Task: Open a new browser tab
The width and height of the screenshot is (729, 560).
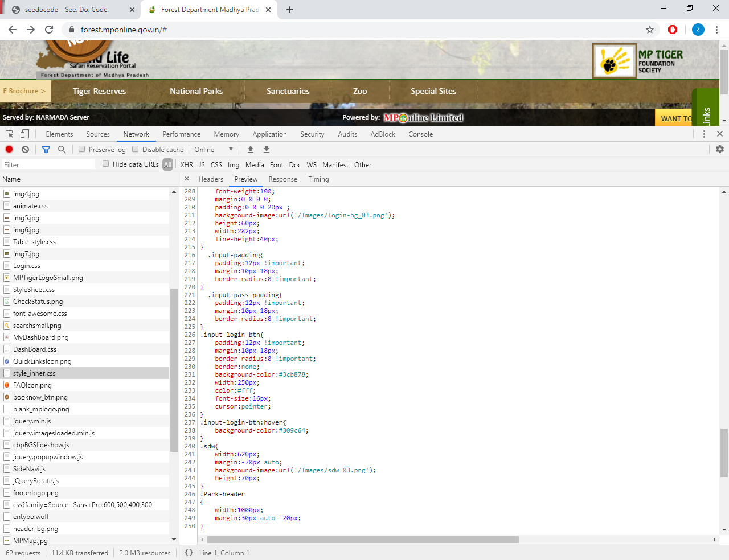Action: click(x=289, y=10)
